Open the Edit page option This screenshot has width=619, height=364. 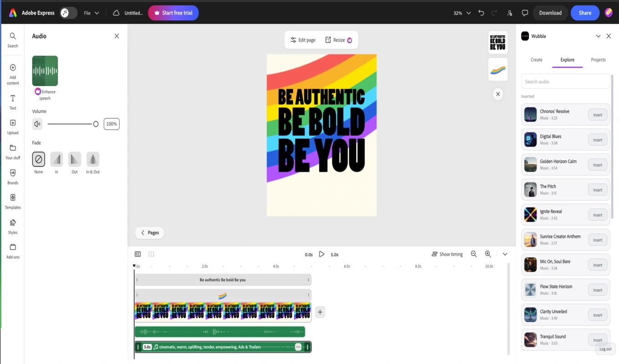coord(303,40)
